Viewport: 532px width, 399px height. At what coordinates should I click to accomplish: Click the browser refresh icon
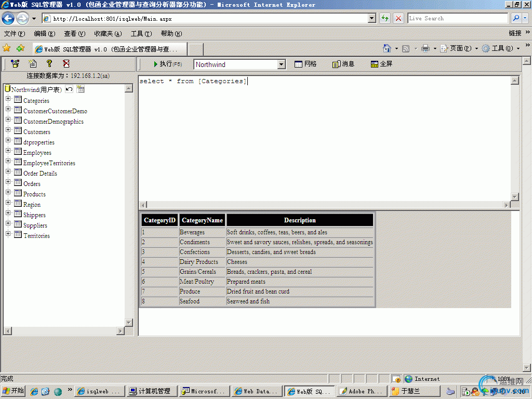coord(385,18)
